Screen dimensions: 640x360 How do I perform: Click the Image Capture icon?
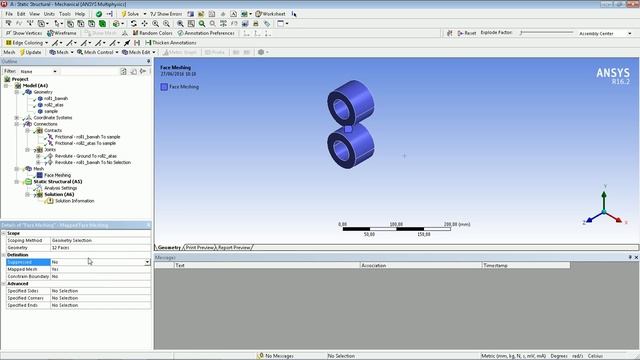click(245, 24)
